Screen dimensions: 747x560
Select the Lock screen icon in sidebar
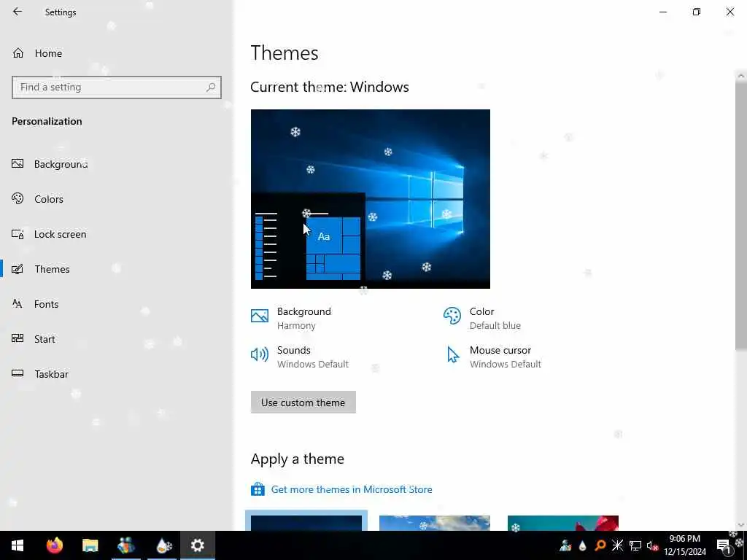[18, 234]
